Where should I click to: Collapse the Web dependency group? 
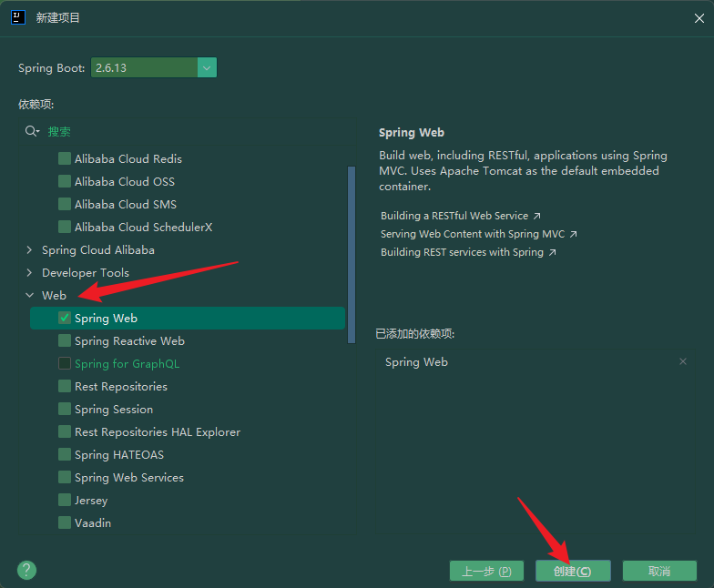29,295
